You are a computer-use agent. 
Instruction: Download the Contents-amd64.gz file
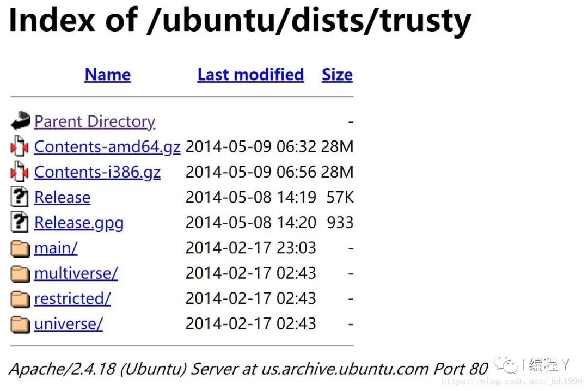(x=107, y=146)
